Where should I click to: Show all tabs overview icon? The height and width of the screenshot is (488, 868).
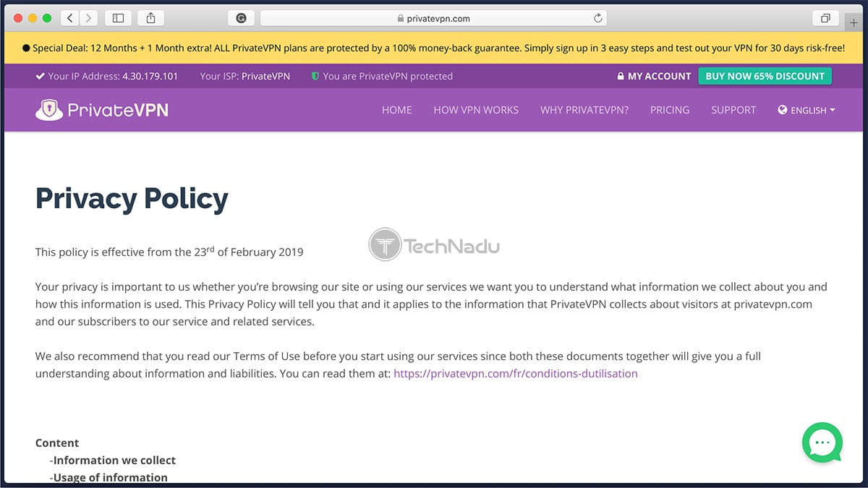[825, 18]
